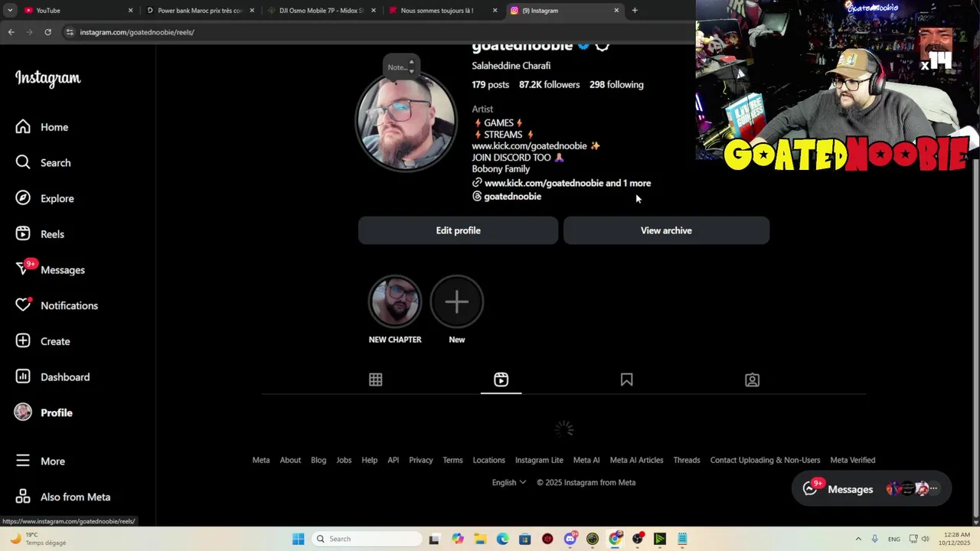Open Messages in the left sidebar

51,269
